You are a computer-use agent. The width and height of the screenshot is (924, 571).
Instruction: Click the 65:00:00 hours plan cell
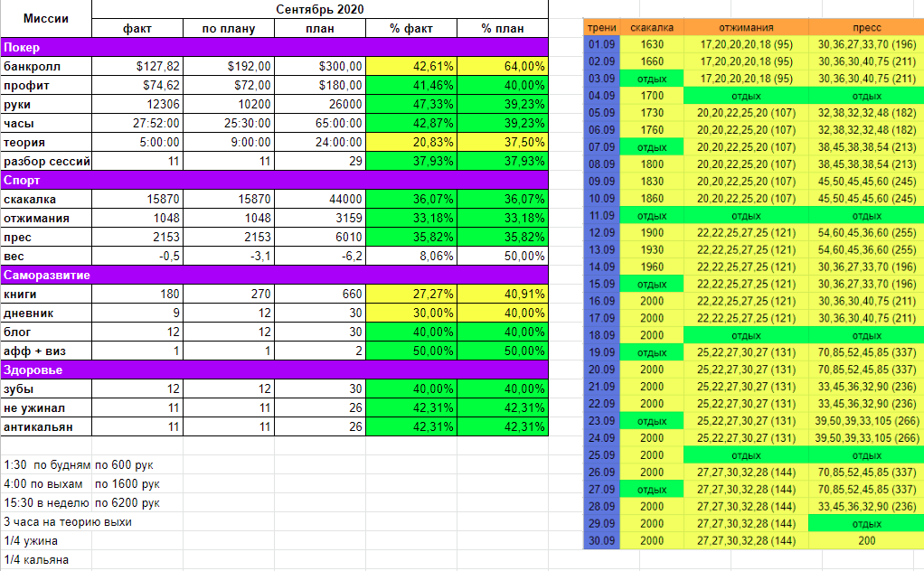(x=320, y=123)
